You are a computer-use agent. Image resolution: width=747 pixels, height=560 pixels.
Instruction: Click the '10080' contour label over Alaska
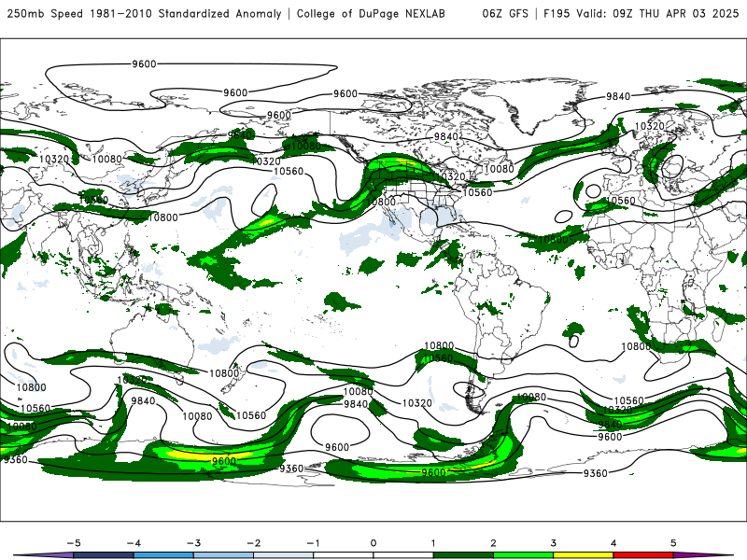306,146
